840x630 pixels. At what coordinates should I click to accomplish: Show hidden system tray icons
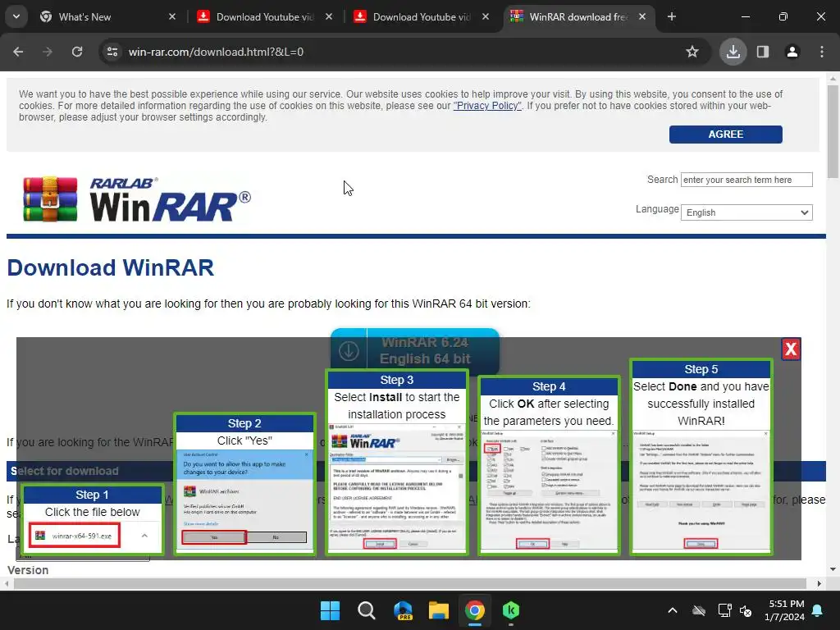coord(673,610)
